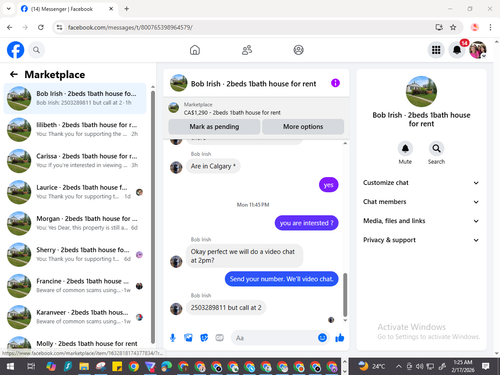Open Chrome three-dot menu
Image resolution: width=500 pixels, height=375 pixels.
point(490,27)
